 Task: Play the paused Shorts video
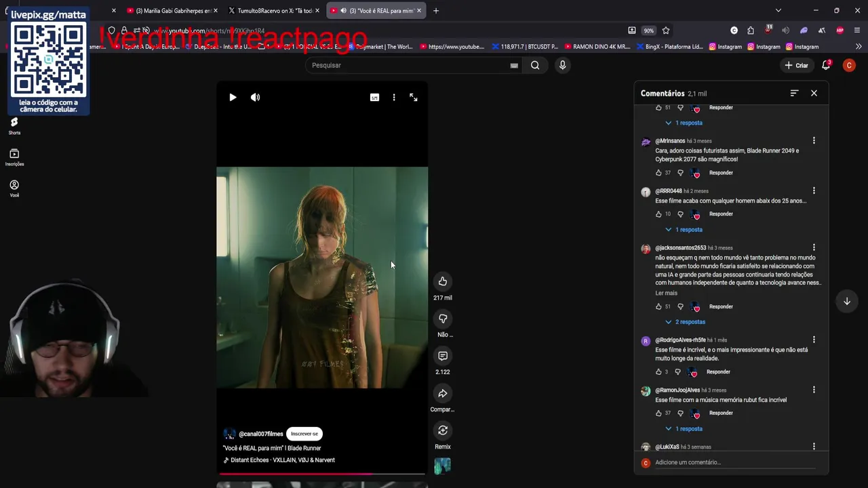pyautogui.click(x=233, y=98)
